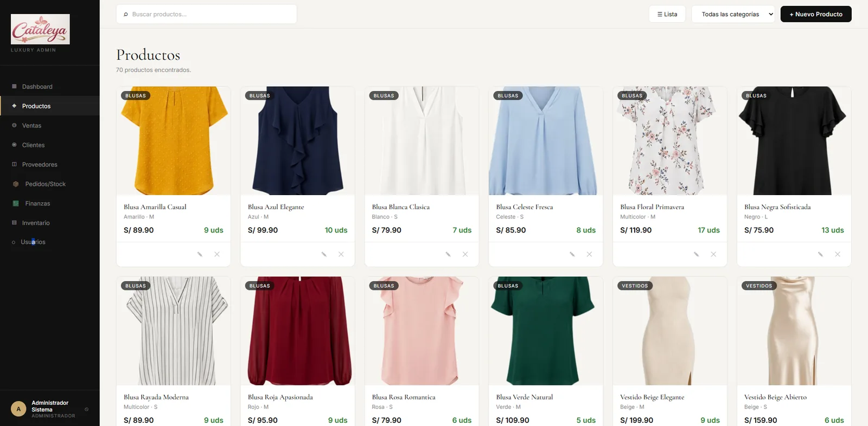Click the Cataleya logo
The width and height of the screenshot is (868, 426).
[x=40, y=29]
